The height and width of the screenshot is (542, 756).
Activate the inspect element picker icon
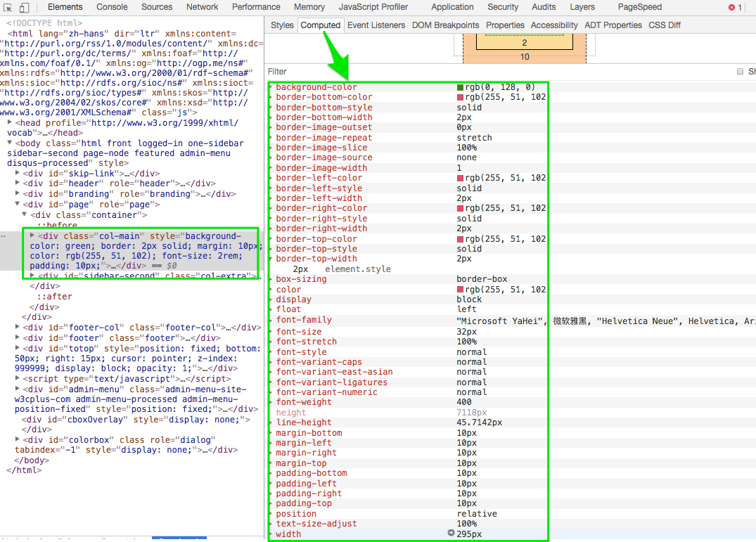[x=8, y=8]
